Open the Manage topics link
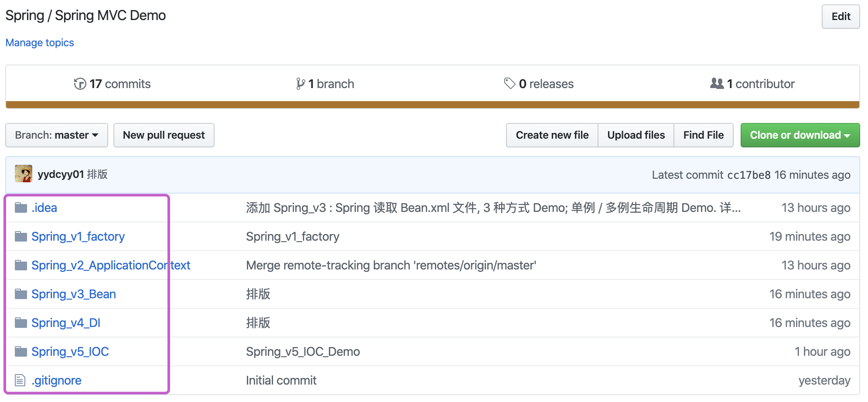 39,42
